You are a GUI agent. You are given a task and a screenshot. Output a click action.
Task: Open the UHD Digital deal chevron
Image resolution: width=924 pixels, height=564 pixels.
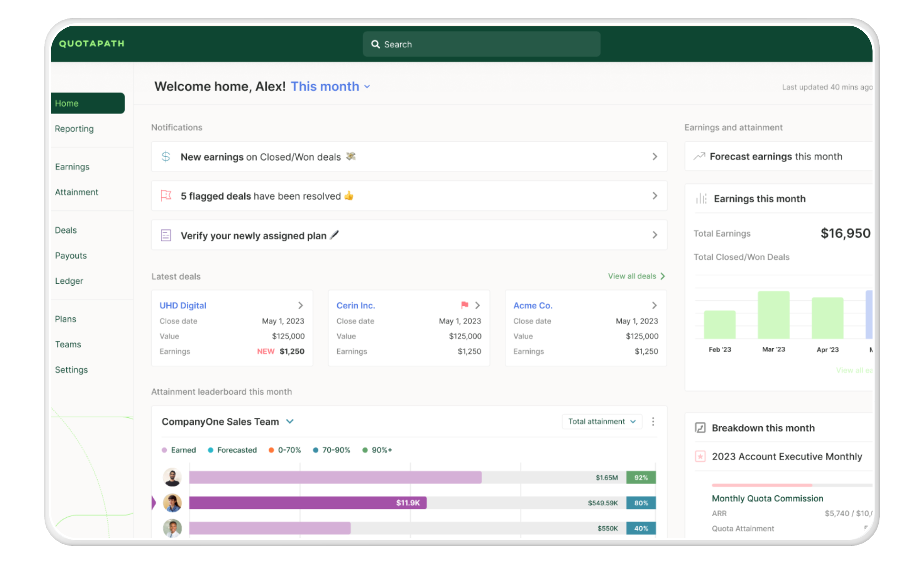(300, 305)
